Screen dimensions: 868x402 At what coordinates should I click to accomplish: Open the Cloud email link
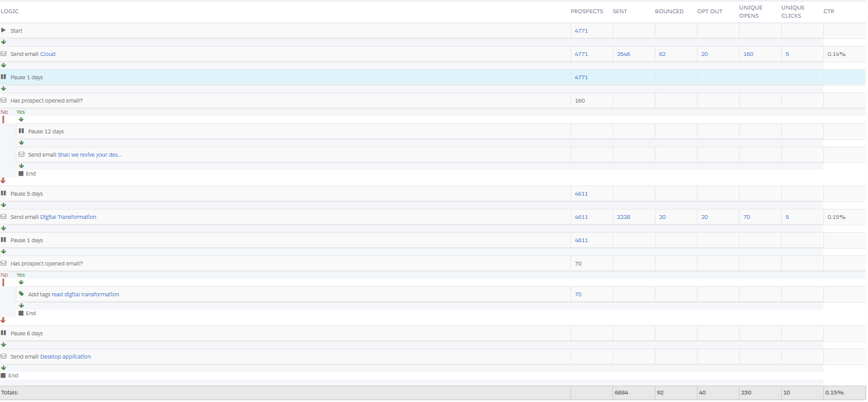point(48,54)
